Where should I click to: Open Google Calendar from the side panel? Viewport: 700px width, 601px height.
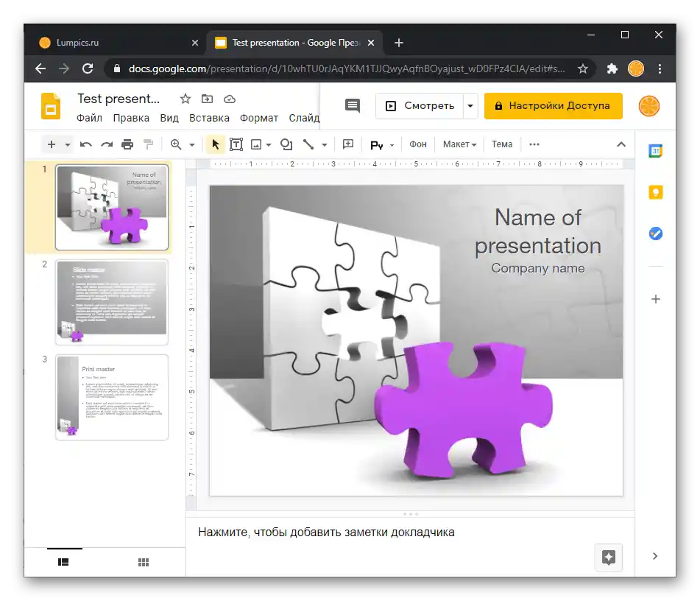pos(655,151)
